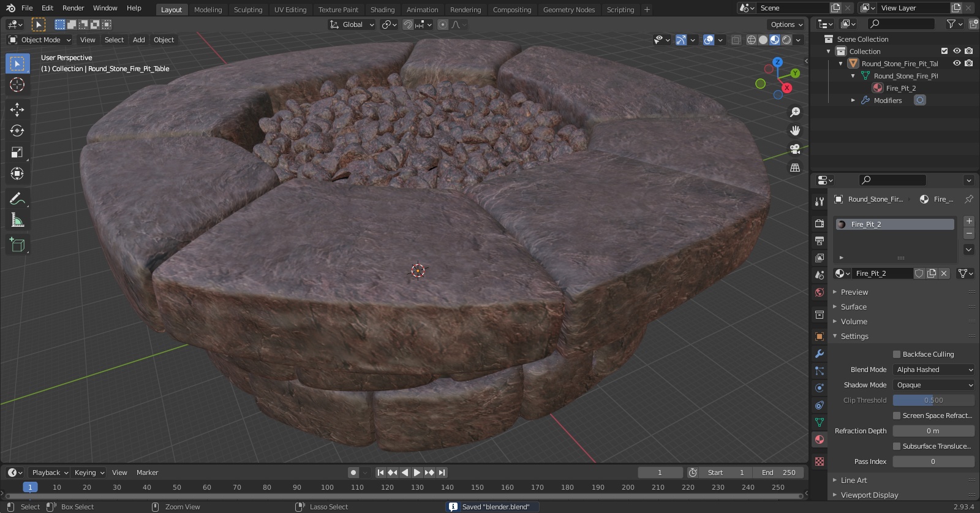The image size is (980, 513).
Task: Enable the Backface Culling checkbox
Action: pos(897,354)
